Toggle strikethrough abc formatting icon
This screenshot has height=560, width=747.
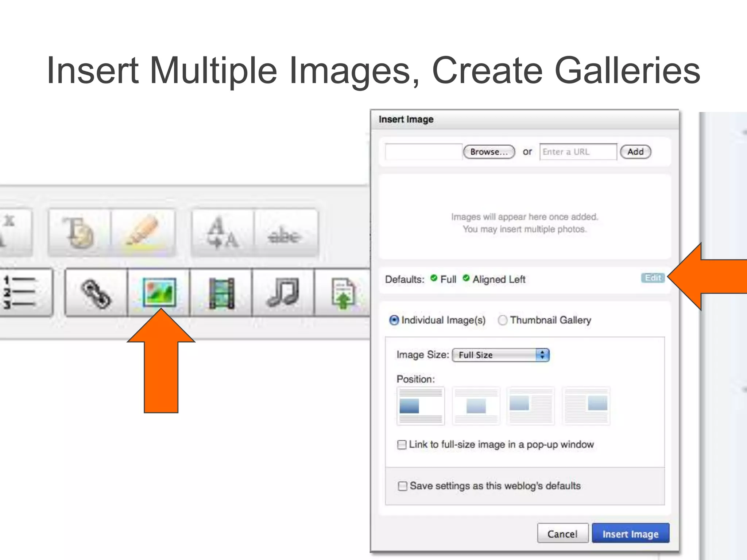click(286, 232)
